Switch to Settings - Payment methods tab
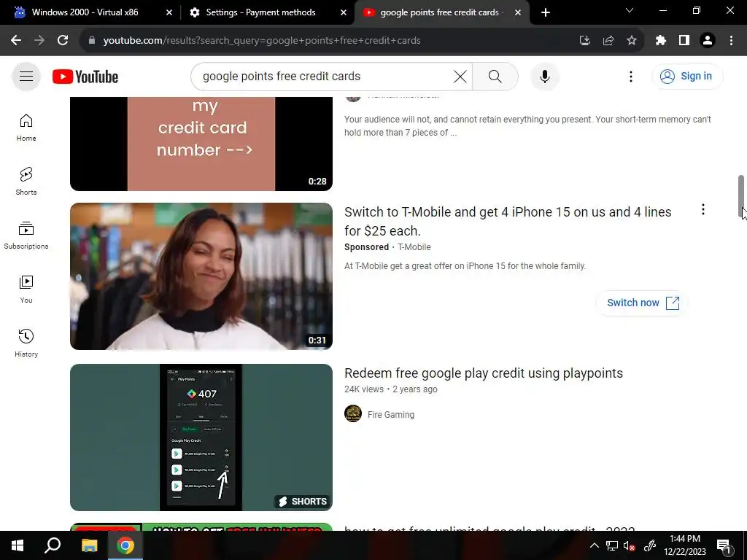This screenshot has width=747, height=560. click(x=260, y=12)
